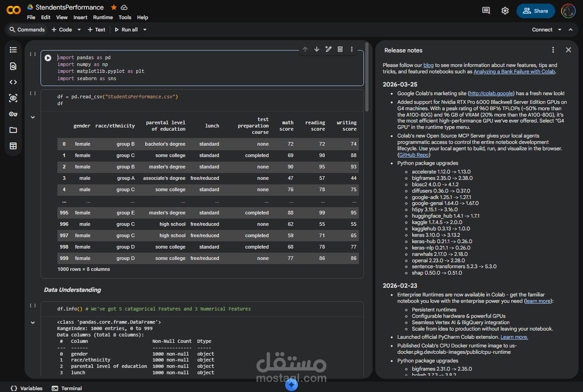Open the Files folder icon in sidebar
The width and height of the screenshot is (583, 392).
tap(13, 130)
